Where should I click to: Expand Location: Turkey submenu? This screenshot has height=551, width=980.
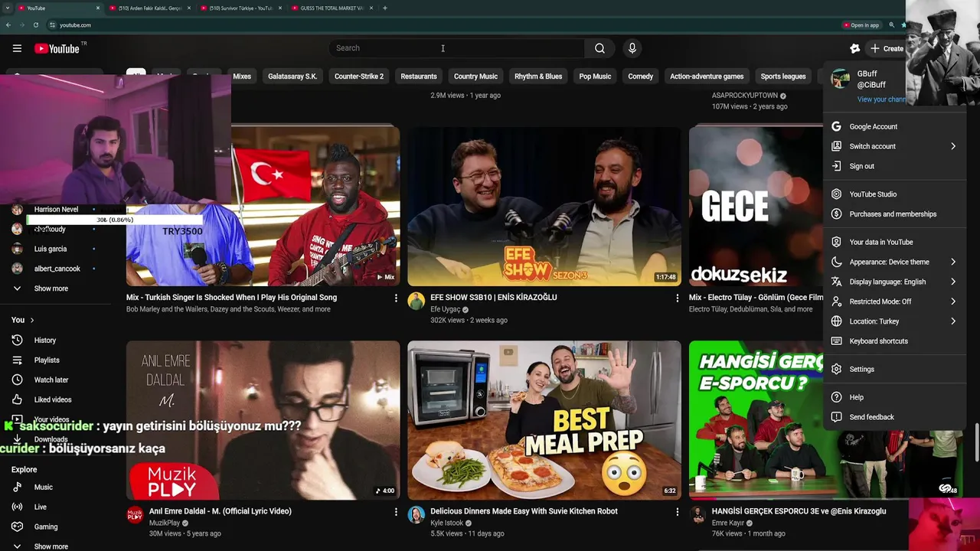pyautogui.click(x=893, y=321)
